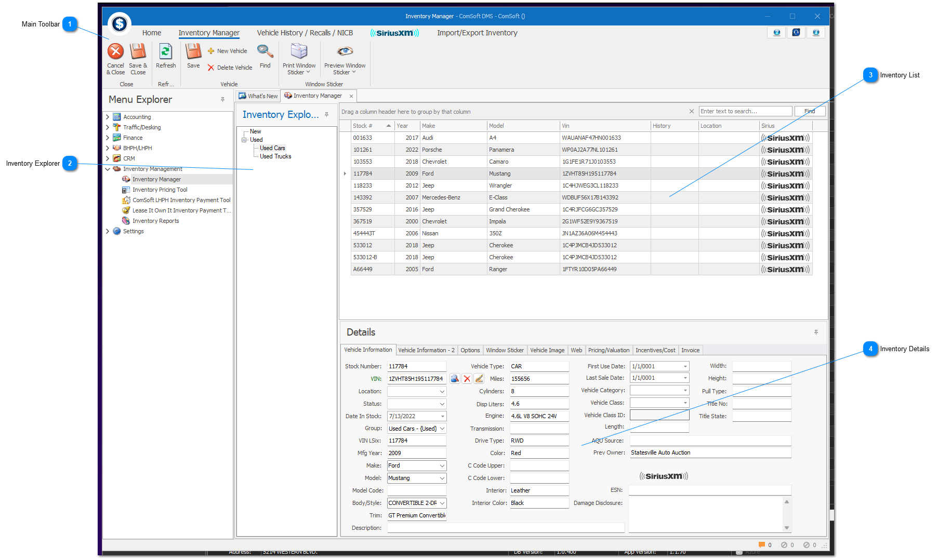
Task: Open the Options details tab
Action: [470, 350]
